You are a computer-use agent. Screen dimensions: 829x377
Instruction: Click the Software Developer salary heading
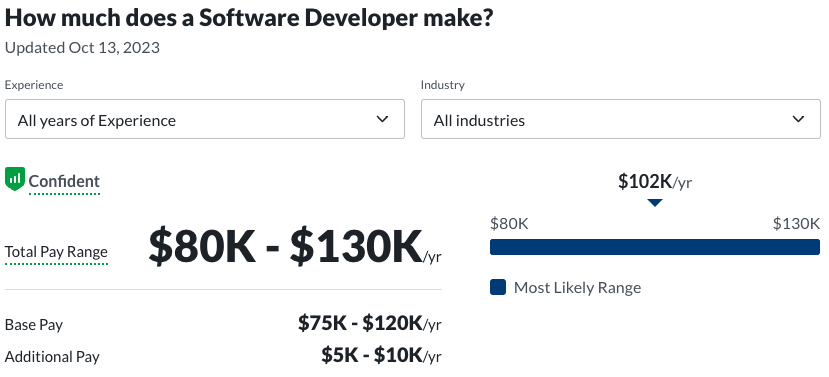point(249,18)
